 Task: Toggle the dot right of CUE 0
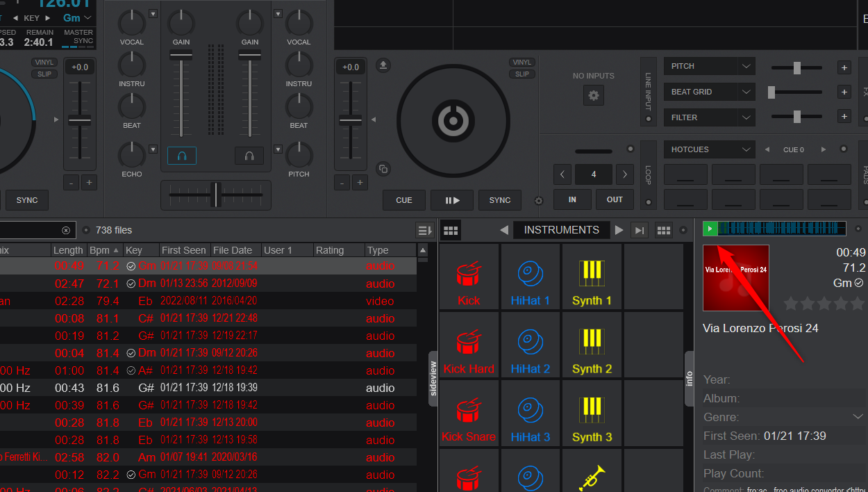click(844, 149)
